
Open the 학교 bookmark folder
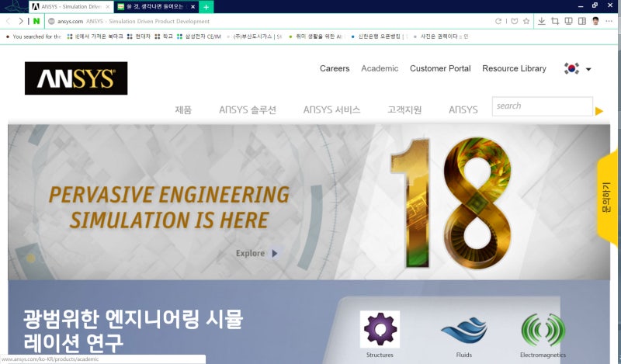coord(163,36)
